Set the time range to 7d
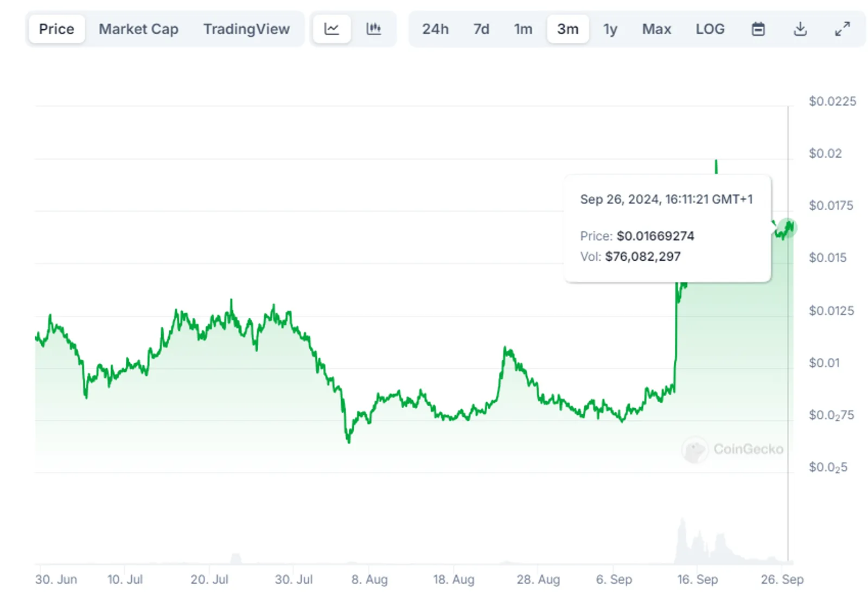 [481, 29]
